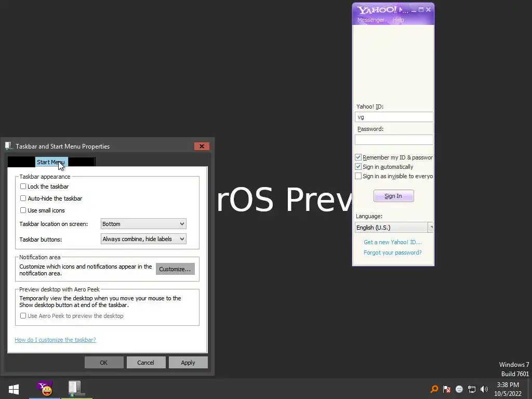Click the taskbar clock and date
The width and height of the screenshot is (532, 399).
[x=508, y=389]
